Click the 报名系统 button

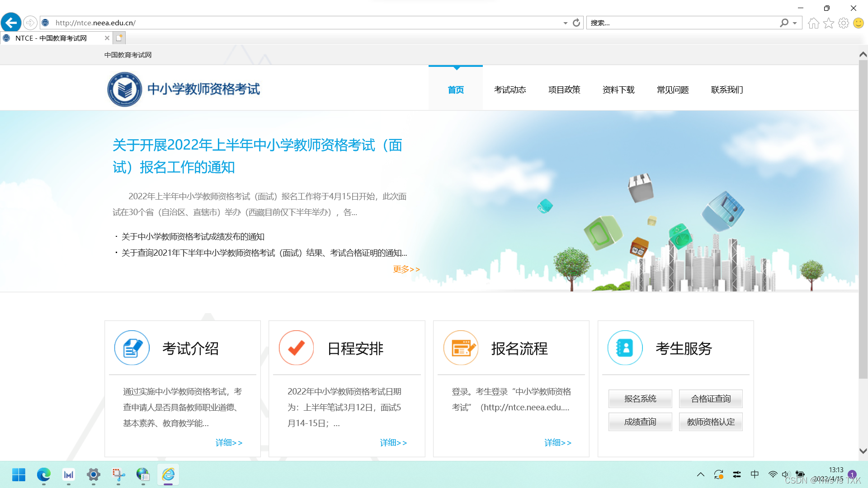click(640, 399)
